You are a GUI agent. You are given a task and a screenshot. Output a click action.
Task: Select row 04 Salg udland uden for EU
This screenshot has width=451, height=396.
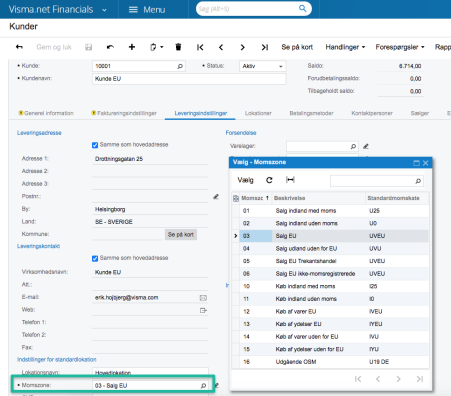tap(330, 249)
